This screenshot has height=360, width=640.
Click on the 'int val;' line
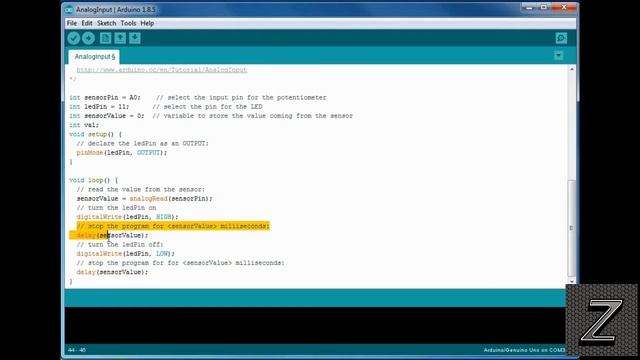(84, 125)
